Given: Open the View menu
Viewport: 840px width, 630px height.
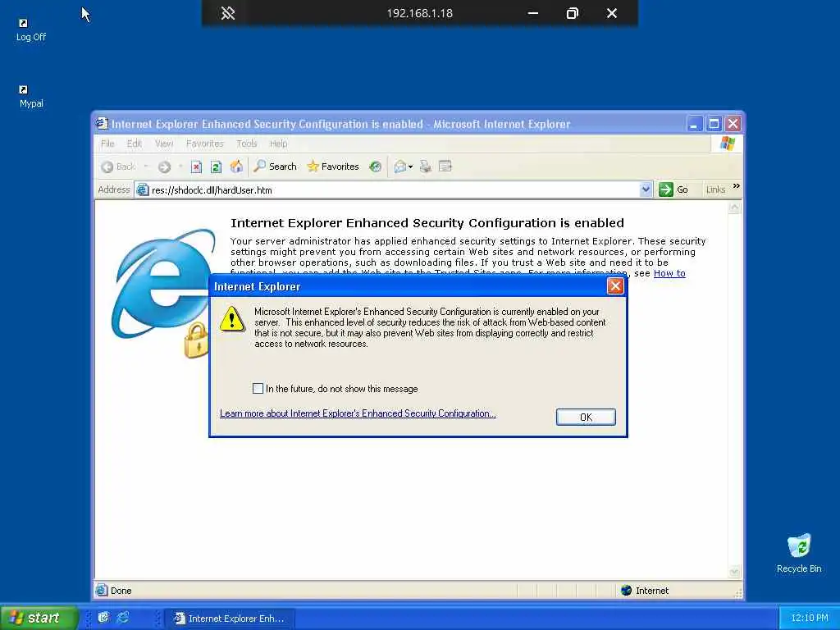Looking at the screenshot, I should tap(164, 144).
